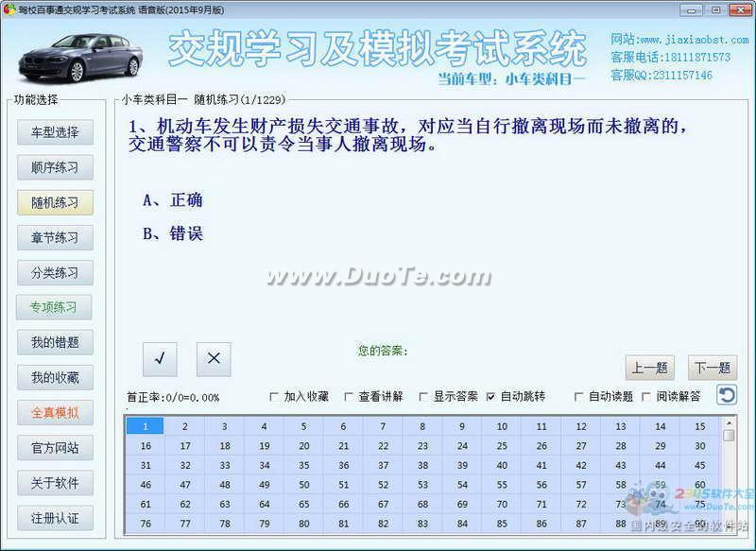This screenshot has height=551, width=756.
Task: Open 车型选择 in the sidebar
Action: [x=55, y=132]
